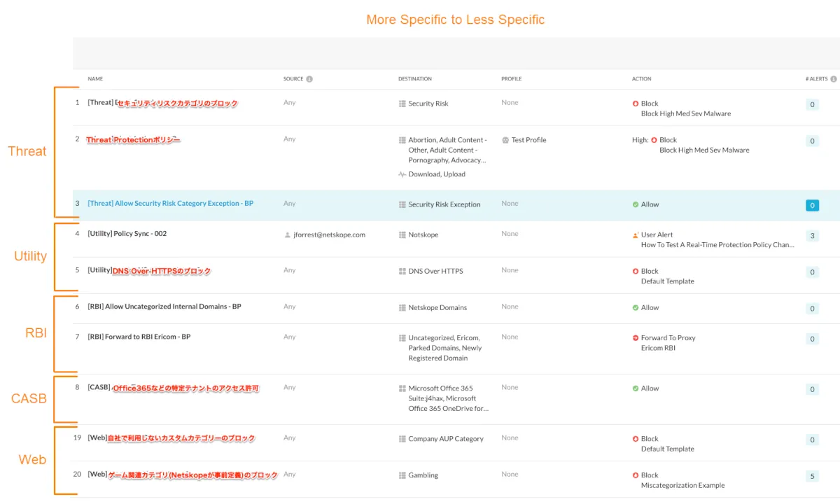Viewport: 840px width, 504px height.
Task: Select Gambling destination text
Action: coord(423,475)
